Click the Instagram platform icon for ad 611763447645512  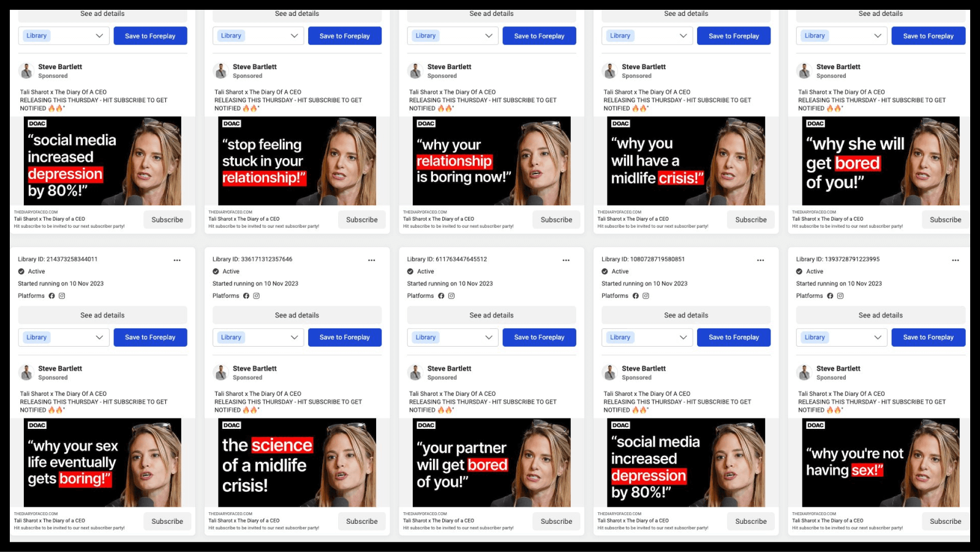pos(451,296)
